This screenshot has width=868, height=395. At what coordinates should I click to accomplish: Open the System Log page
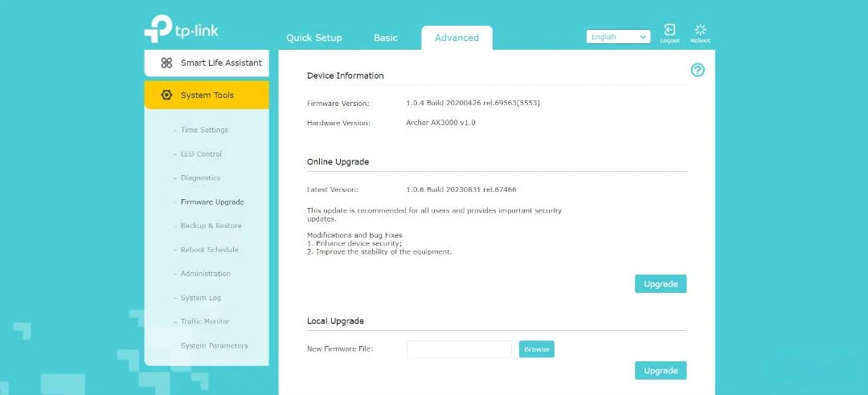tap(200, 298)
